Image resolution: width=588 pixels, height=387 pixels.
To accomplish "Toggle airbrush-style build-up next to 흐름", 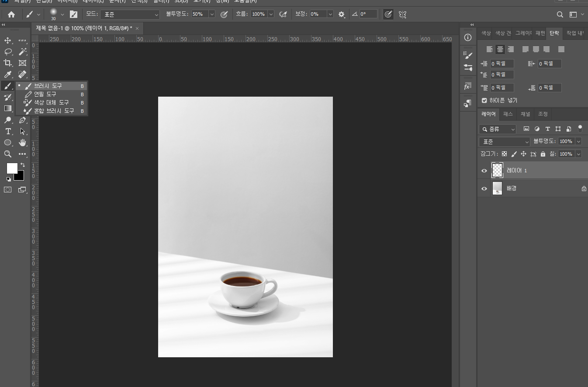I will pyautogui.click(x=283, y=14).
